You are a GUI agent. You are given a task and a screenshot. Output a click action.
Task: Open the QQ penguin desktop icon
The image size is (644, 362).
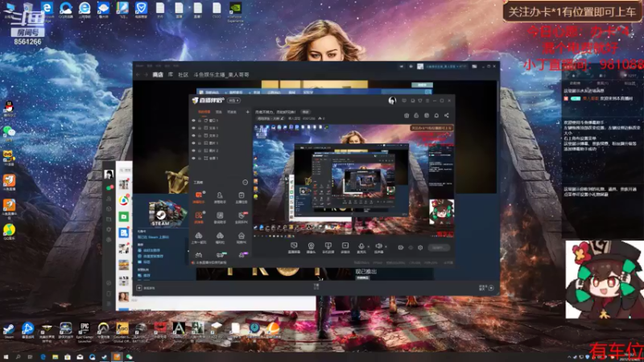(9, 109)
